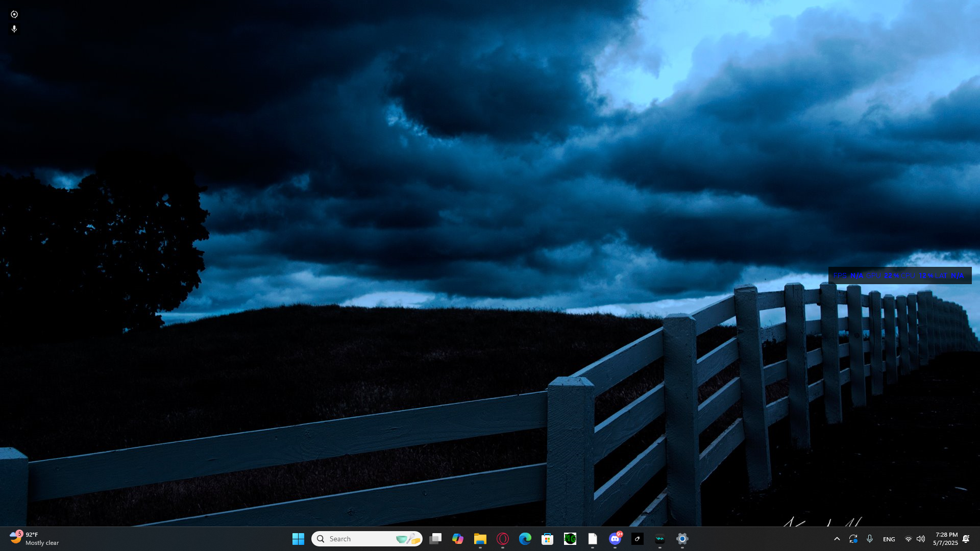Open the Microsoft Store icon
Viewport: 980px width, 551px height.
pos(548,539)
